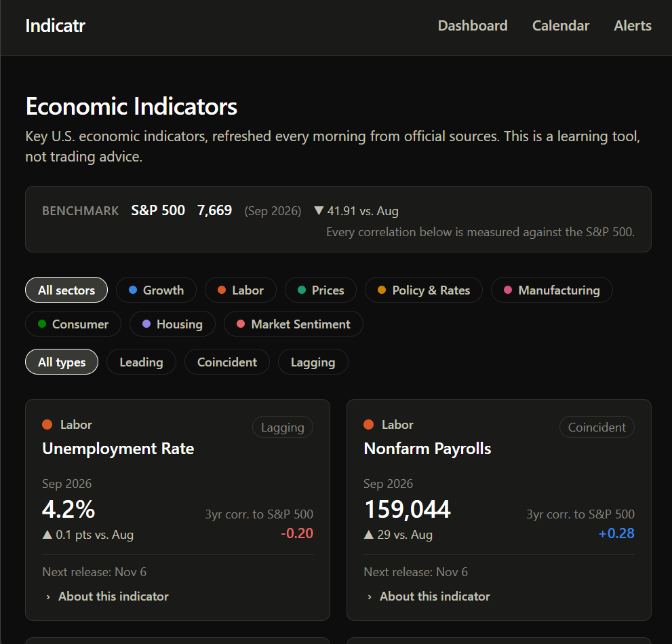This screenshot has width=672, height=644.
Task: Filter by Policy & Rates sector chip
Action: click(x=424, y=290)
